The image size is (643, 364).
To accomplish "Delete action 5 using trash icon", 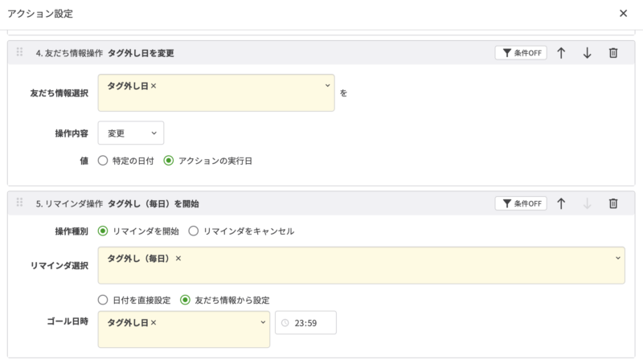I will point(613,204).
